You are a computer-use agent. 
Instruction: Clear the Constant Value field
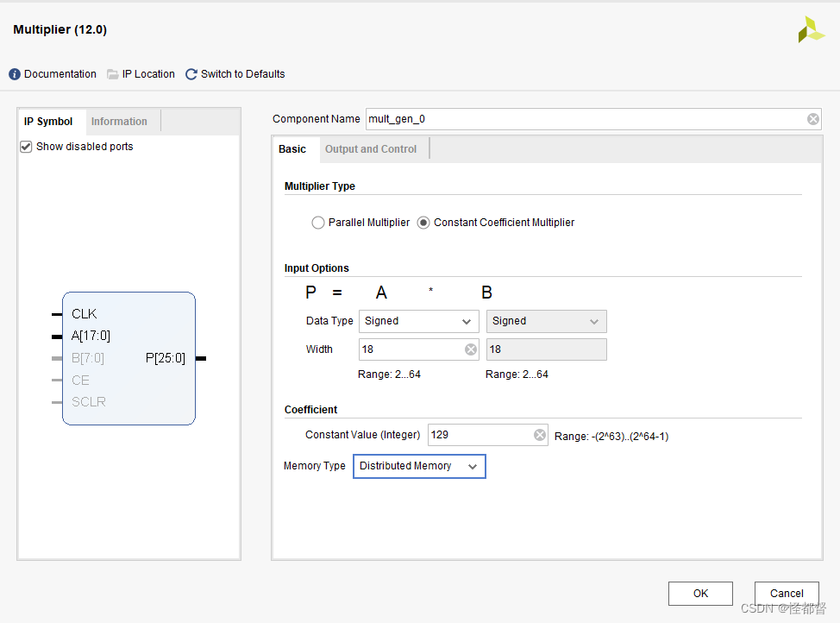point(540,435)
